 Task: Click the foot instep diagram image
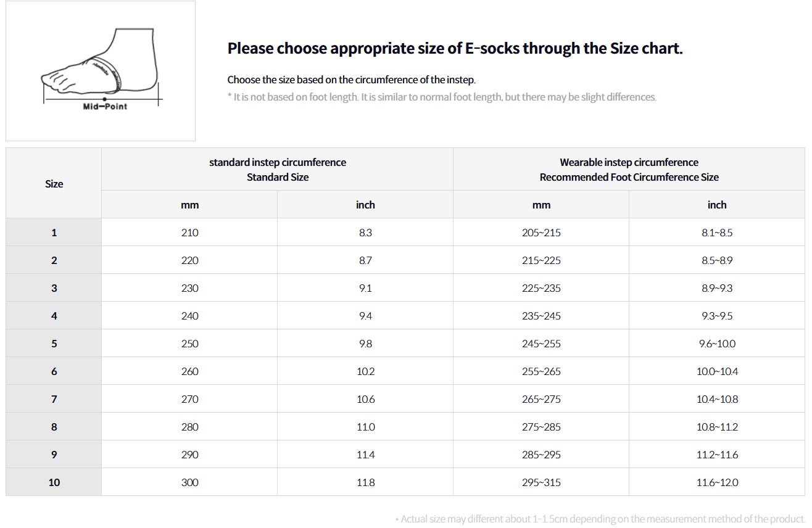tap(101, 71)
